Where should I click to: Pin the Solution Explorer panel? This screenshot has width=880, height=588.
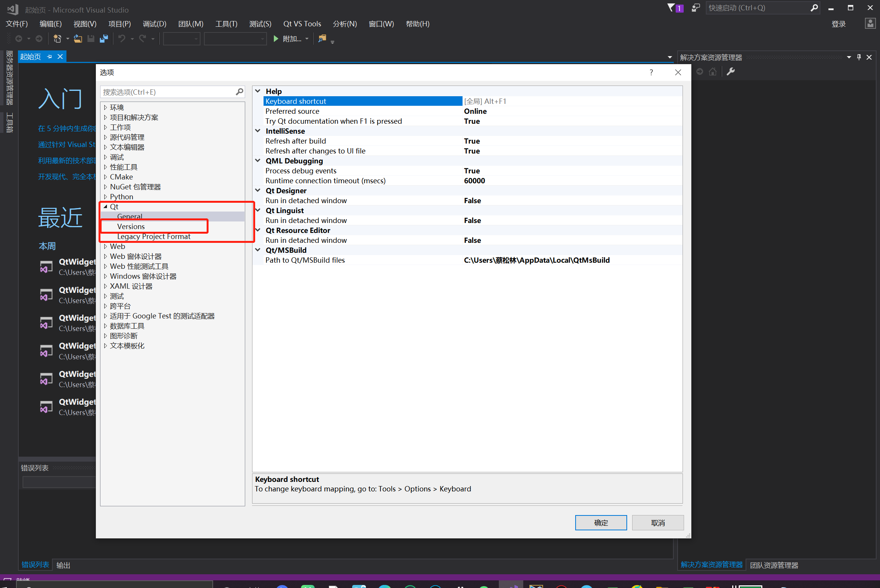click(859, 57)
